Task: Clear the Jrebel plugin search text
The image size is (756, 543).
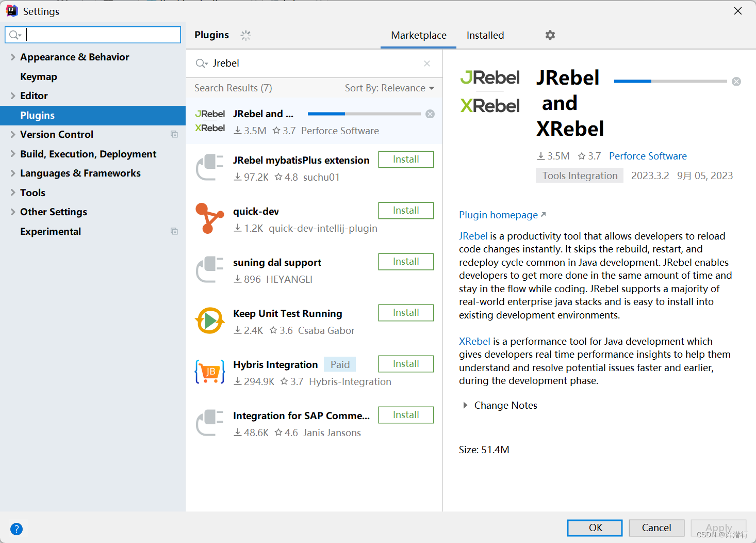Action: coord(427,63)
